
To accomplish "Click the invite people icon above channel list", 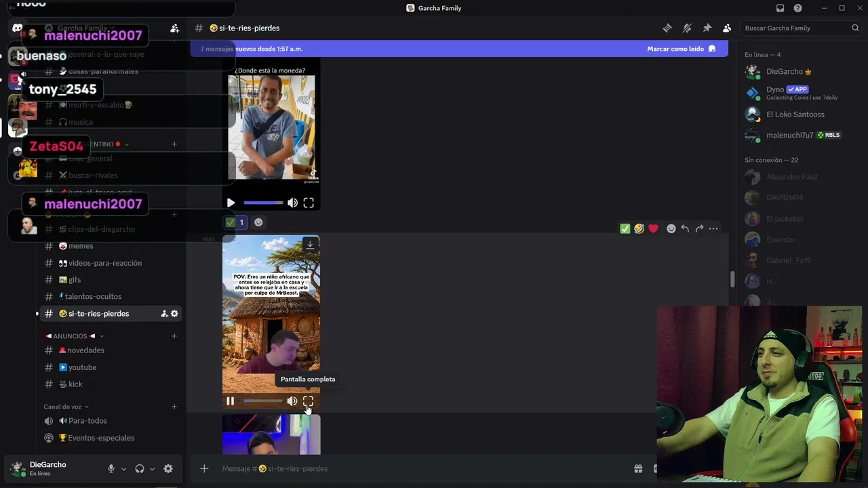I will [x=174, y=28].
